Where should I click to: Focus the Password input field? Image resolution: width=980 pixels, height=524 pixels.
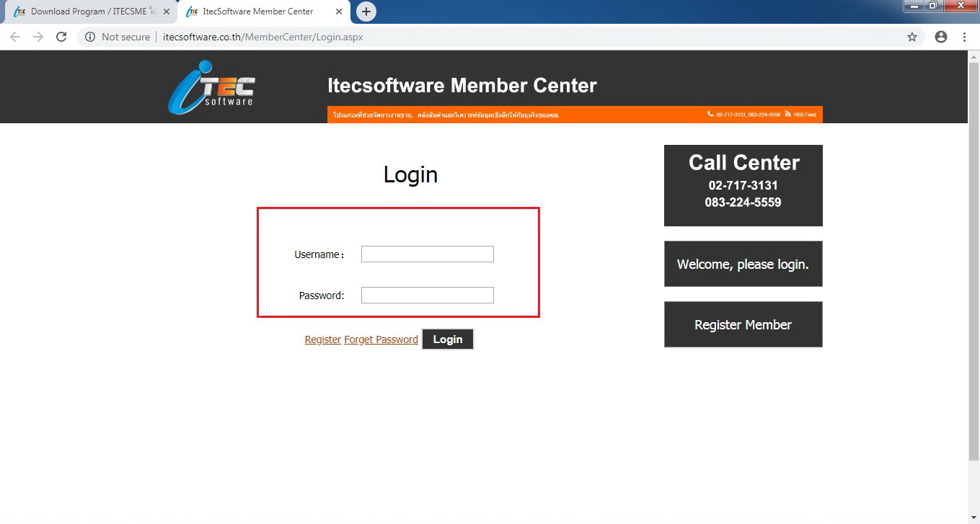pos(428,295)
